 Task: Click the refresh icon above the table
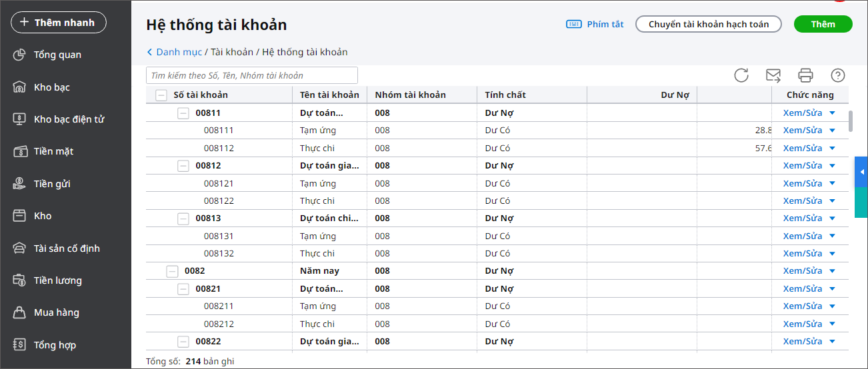[741, 75]
